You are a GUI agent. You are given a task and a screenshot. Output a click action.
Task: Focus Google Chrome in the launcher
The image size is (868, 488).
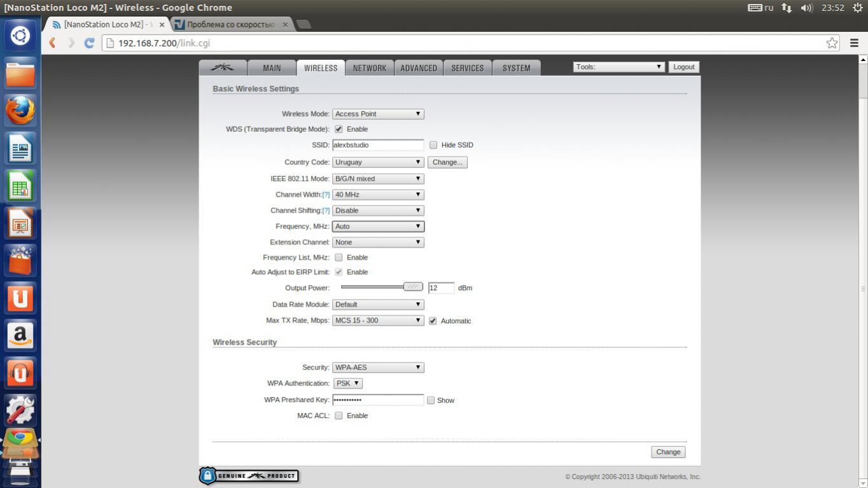[20, 440]
